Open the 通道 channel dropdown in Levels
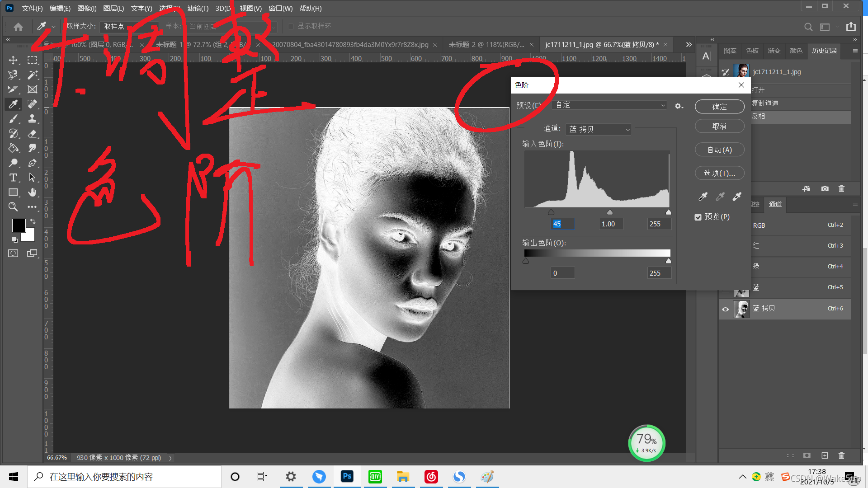868x488 pixels. (x=599, y=129)
